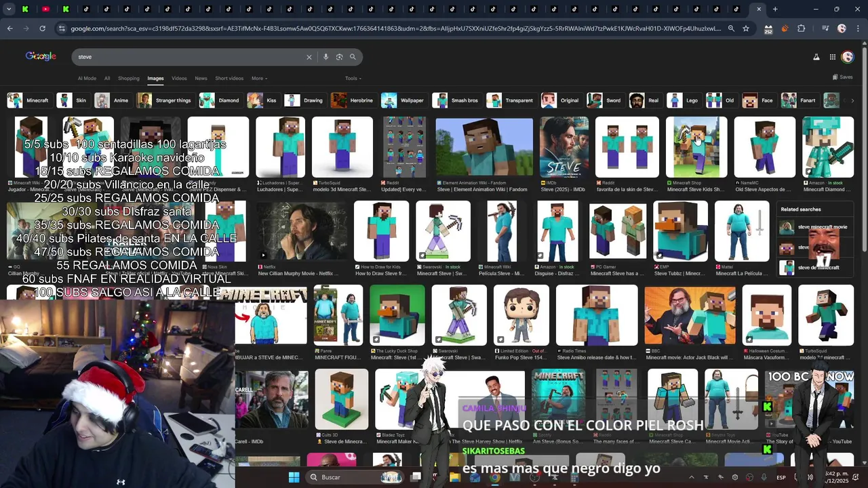This screenshot has width=868, height=488.
Task: Expand the More dropdown in search tabs
Action: tap(259, 79)
